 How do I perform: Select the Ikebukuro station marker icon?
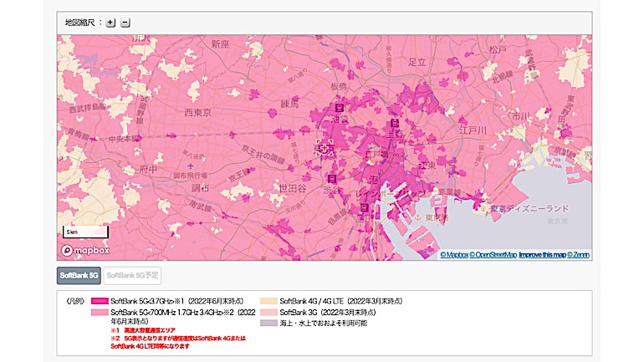[x=339, y=108]
